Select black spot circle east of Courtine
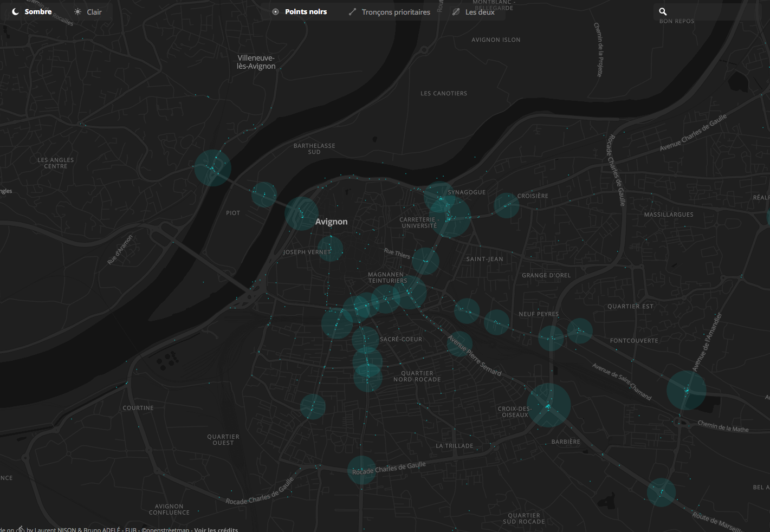Image resolution: width=770 pixels, height=532 pixels. tap(313, 406)
